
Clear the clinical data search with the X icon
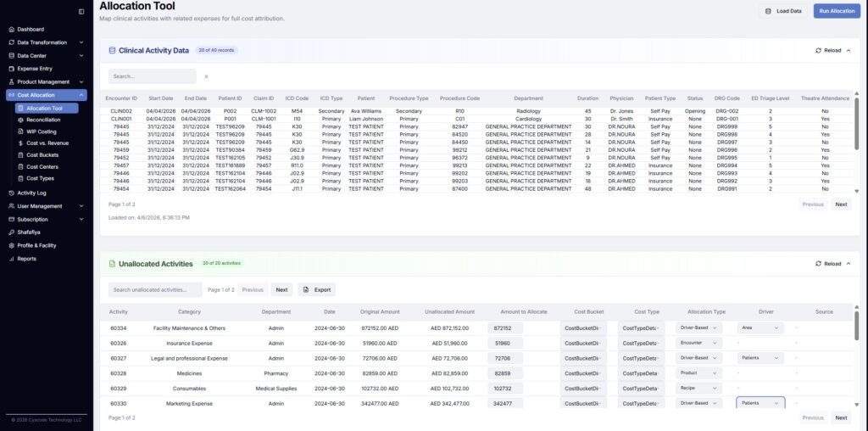click(206, 76)
